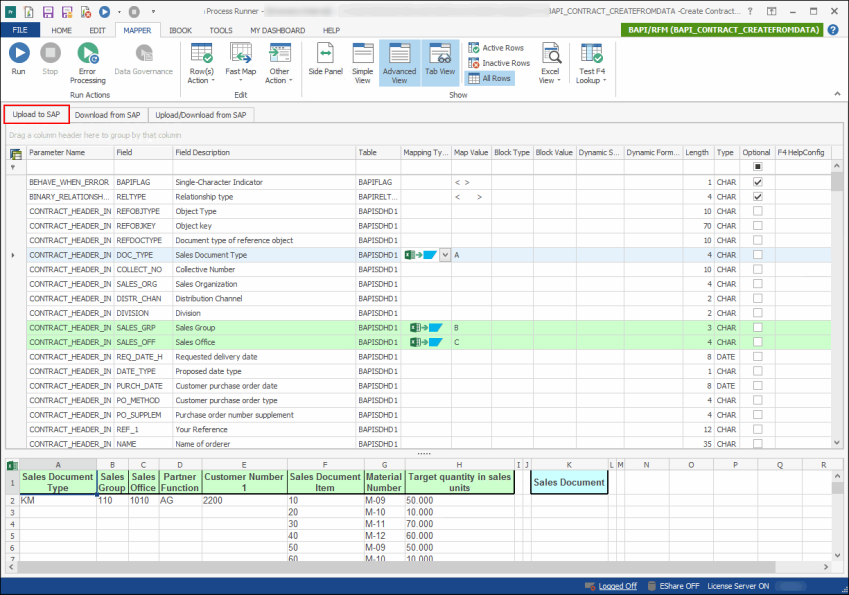Sort by Parameter Name column header
This screenshot has width=849, height=595.
[70, 153]
